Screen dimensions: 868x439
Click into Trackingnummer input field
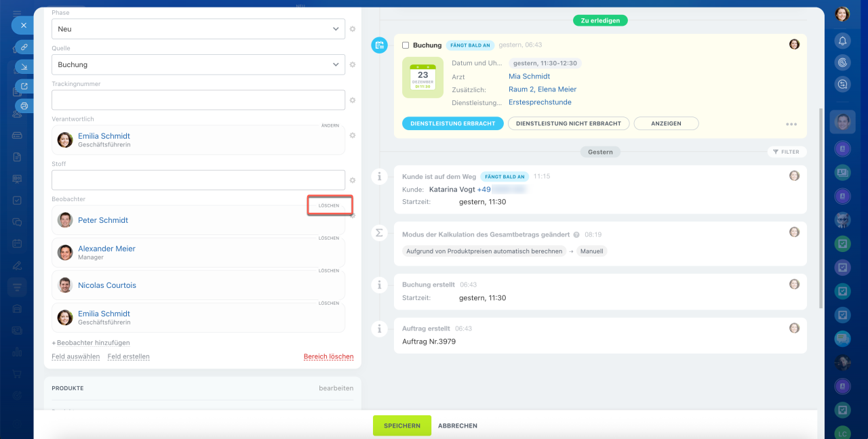click(x=198, y=100)
